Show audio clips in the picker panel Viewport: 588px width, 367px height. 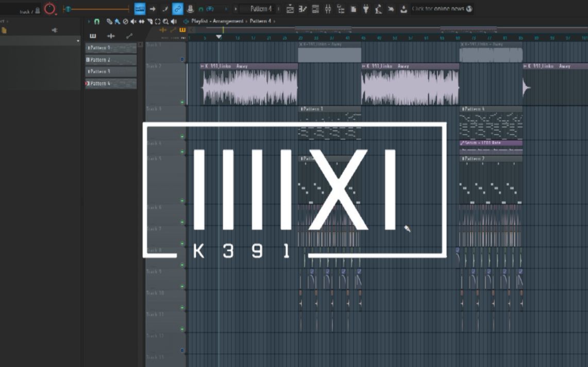pos(111,36)
